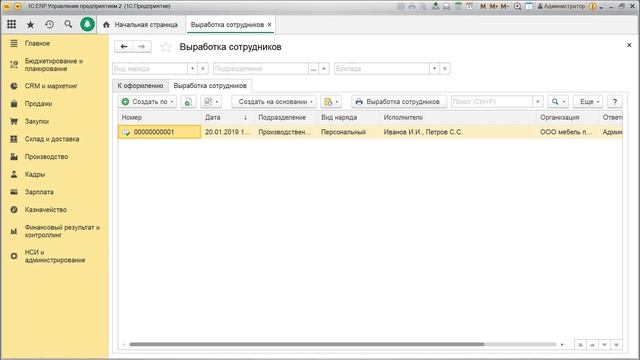The image size is (640, 360).
Task: Open the Создать по dropdown
Action: 147,102
